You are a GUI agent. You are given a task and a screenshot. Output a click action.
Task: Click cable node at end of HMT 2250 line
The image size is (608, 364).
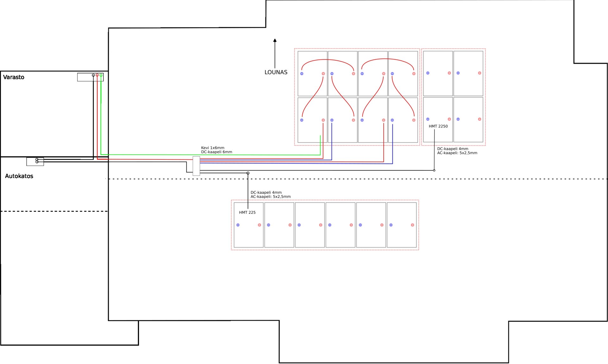point(434,170)
